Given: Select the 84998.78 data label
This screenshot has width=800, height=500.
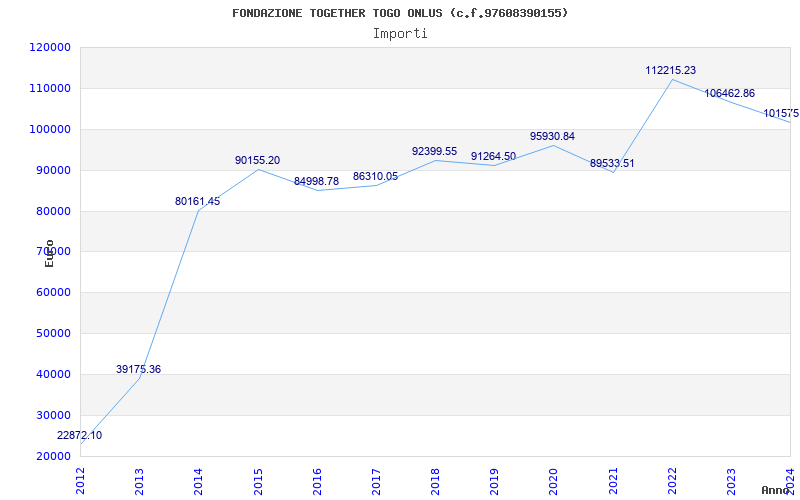Looking at the screenshot, I should [x=316, y=181].
